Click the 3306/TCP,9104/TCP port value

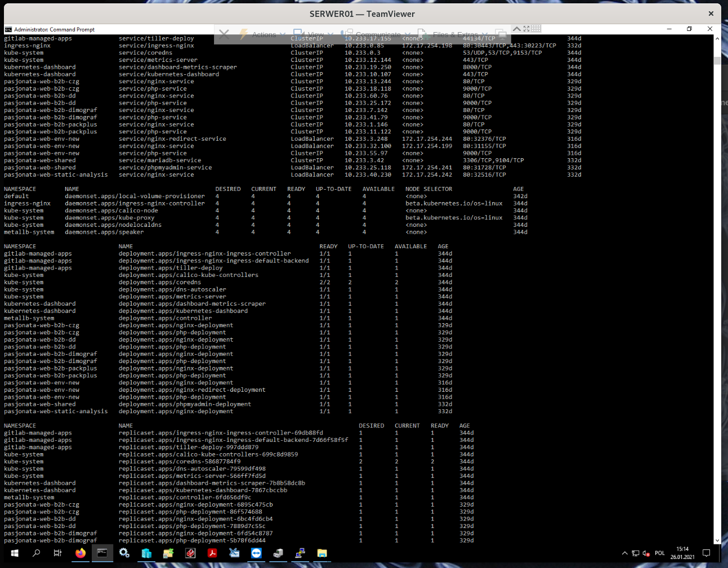tap(493, 160)
